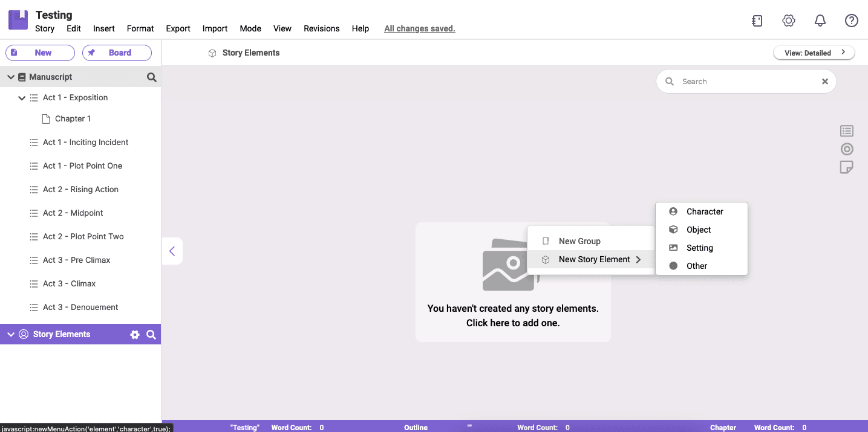Image resolution: width=868 pixels, height=432 pixels.
Task: Open the Import menu
Action: tap(215, 28)
